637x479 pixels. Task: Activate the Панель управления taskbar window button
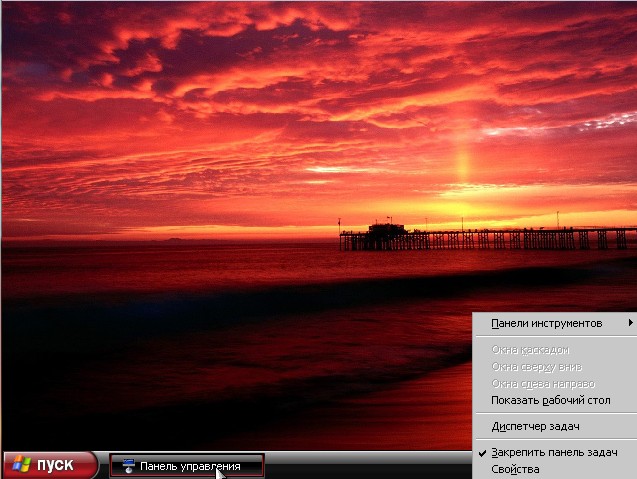(x=188, y=466)
